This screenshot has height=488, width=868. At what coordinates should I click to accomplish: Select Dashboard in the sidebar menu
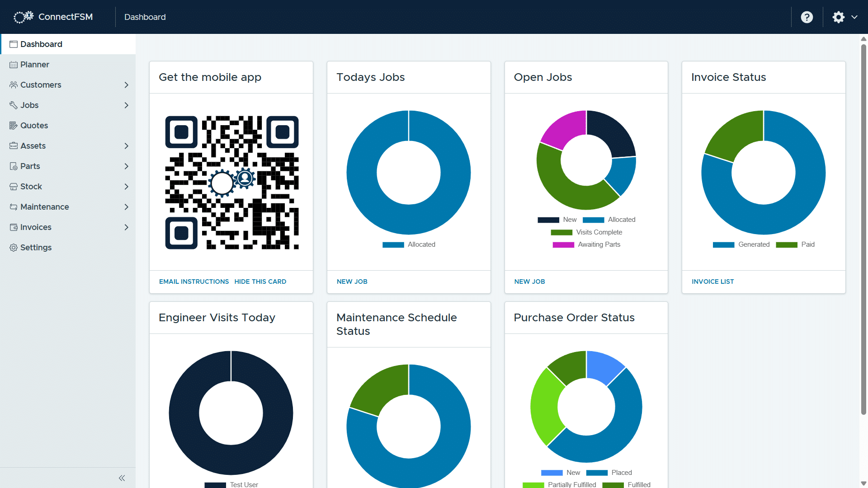(68, 44)
